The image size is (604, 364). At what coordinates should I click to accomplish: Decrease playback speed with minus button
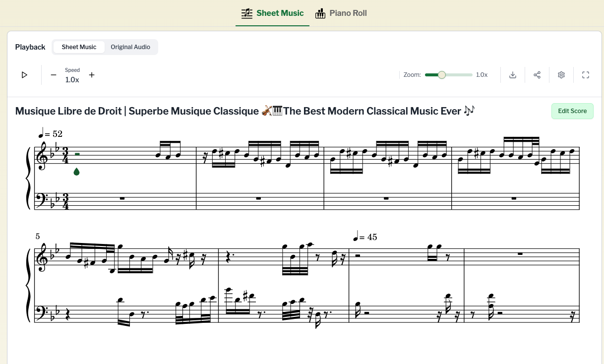point(54,75)
